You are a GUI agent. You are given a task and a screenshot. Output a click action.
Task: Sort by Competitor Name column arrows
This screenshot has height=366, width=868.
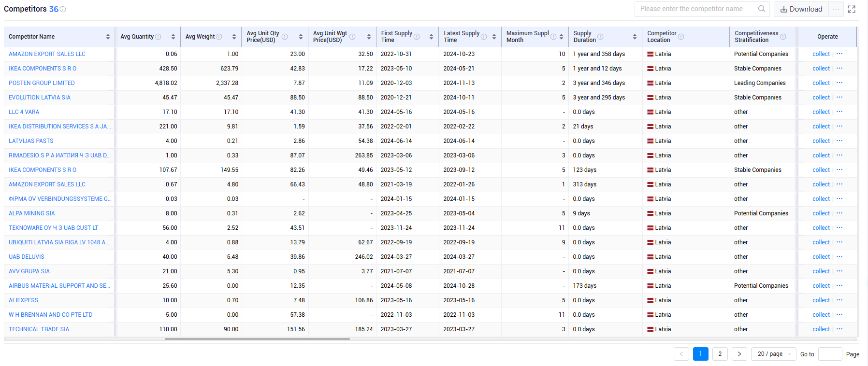[108, 37]
